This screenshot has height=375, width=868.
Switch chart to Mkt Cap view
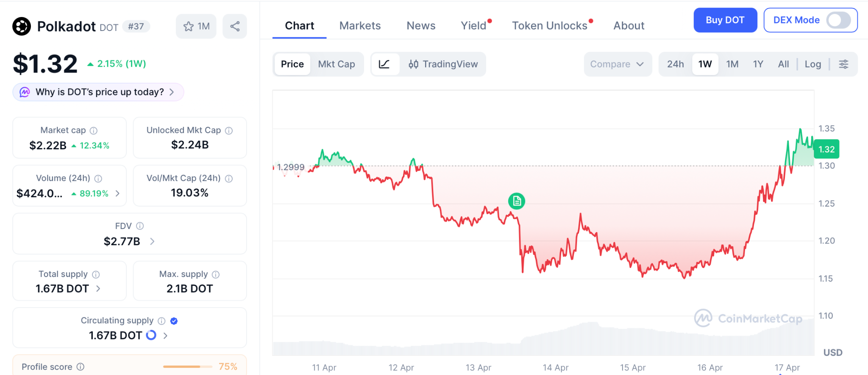(336, 64)
